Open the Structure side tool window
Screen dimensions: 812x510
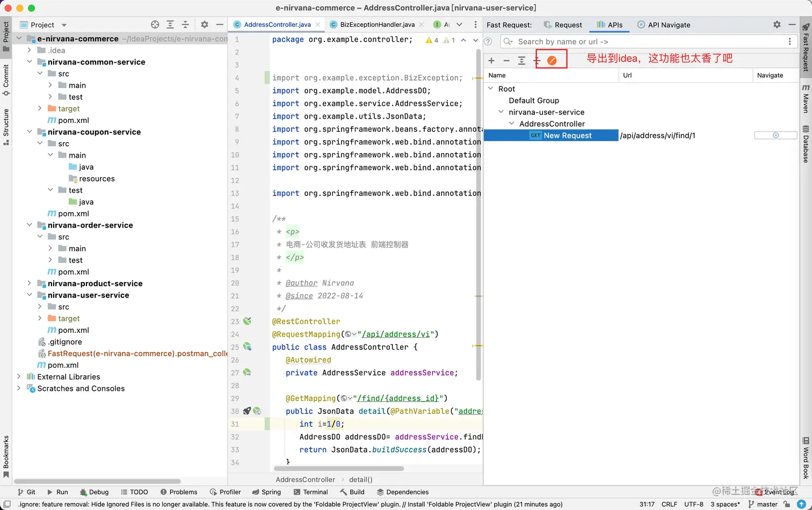(6, 126)
